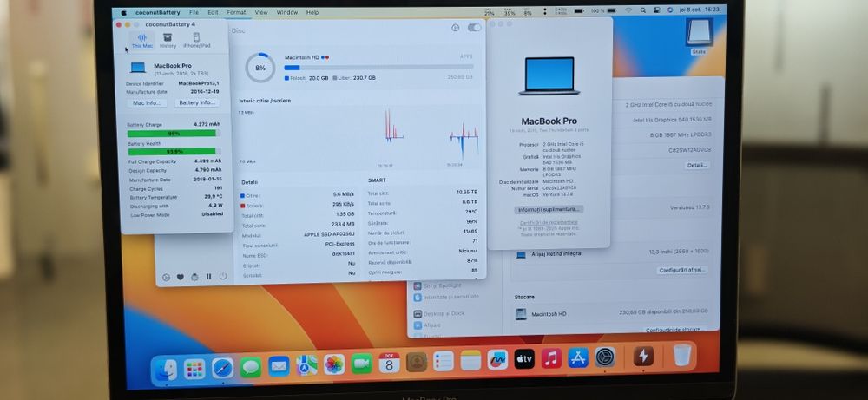Open Music from the Dock
The height and width of the screenshot is (400, 868).
coord(551,358)
